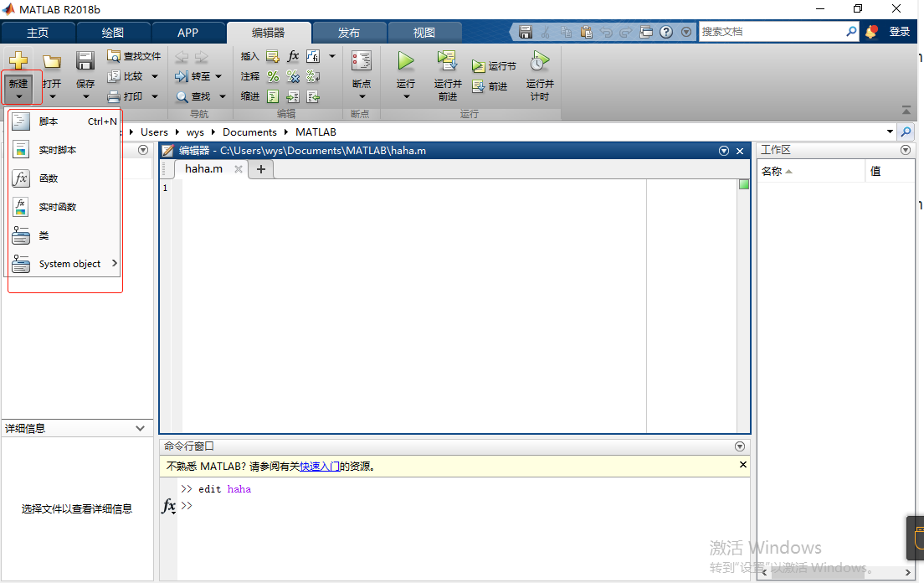Switch to the 视图 tab
924x583 pixels.
[x=424, y=33]
